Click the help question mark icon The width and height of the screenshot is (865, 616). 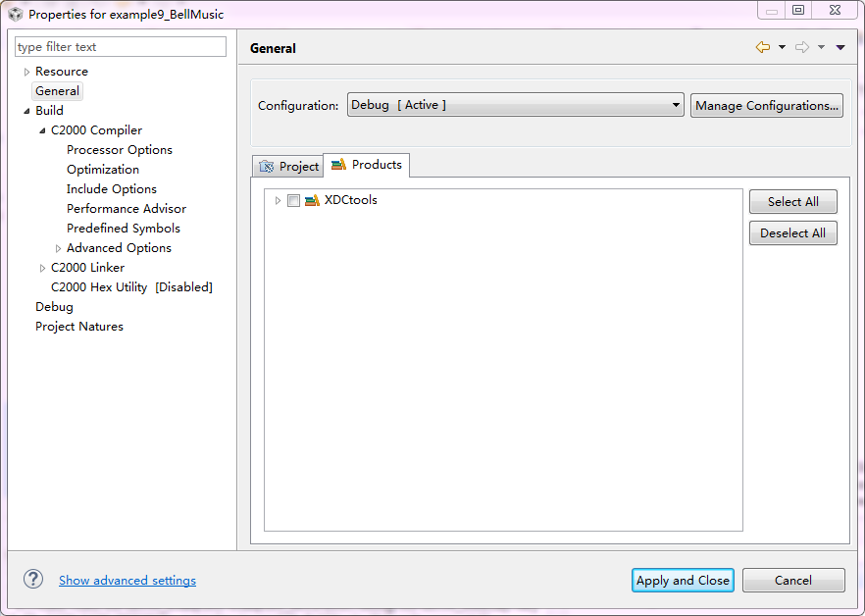click(32, 580)
